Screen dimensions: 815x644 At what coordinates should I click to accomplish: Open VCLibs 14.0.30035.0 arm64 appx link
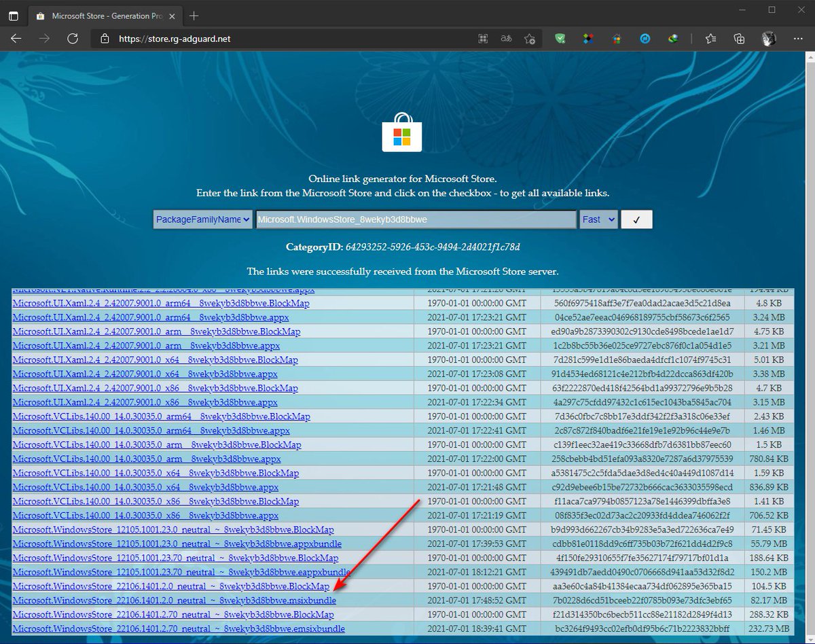151,431
